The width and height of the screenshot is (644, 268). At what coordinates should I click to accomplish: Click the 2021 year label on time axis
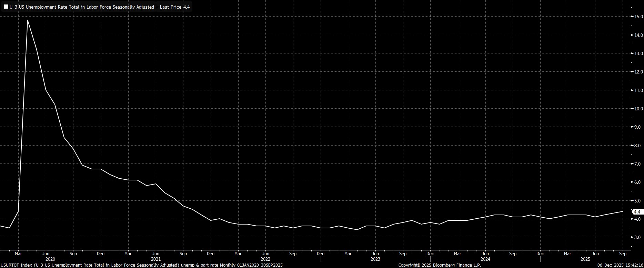click(155, 259)
